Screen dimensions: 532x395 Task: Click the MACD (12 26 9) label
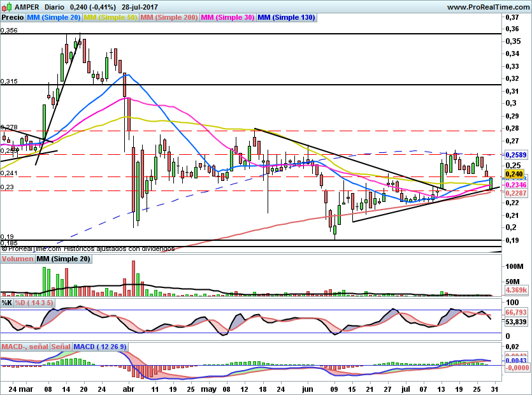(x=100, y=347)
